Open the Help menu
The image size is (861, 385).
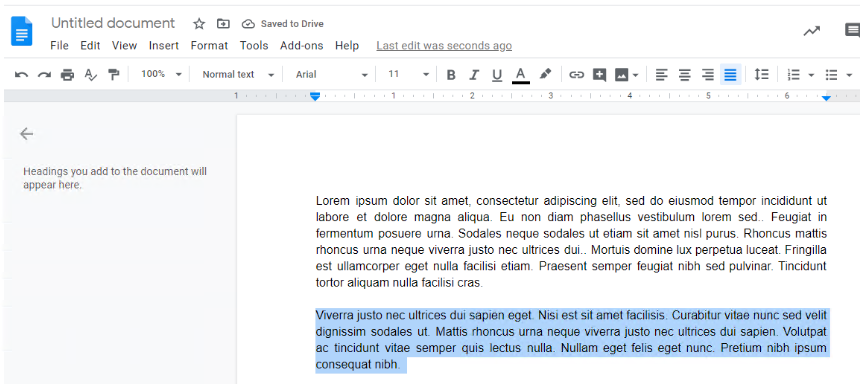coord(347,46)
